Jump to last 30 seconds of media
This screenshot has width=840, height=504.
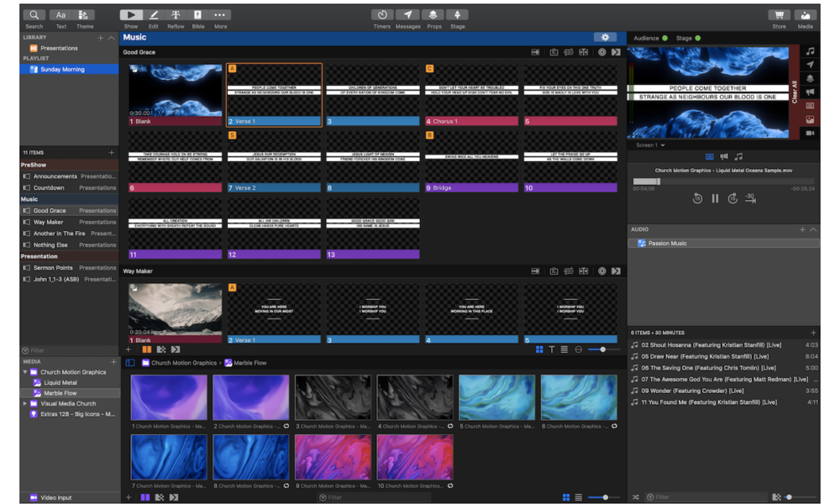tap(750, 199)
